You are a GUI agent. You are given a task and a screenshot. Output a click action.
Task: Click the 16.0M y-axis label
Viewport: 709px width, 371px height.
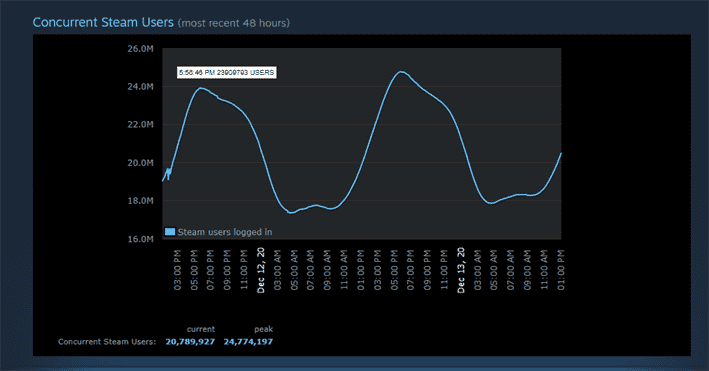click(x=140, y=239)
